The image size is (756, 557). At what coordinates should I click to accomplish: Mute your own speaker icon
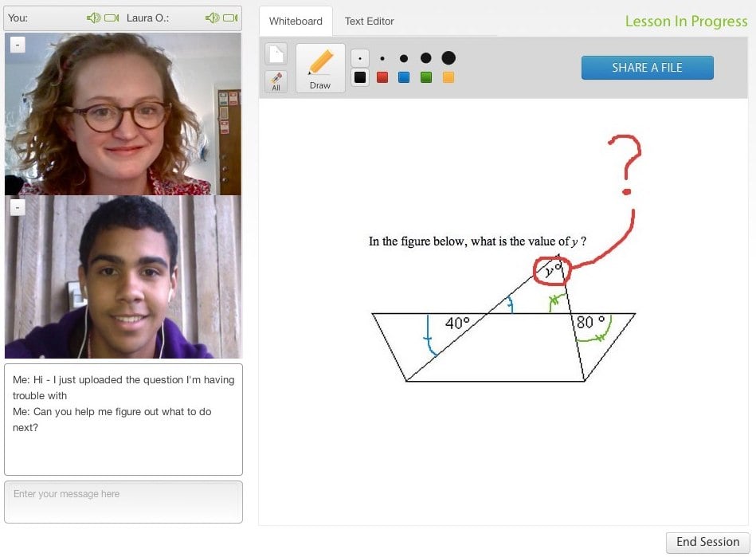click(x=93, y=18)
